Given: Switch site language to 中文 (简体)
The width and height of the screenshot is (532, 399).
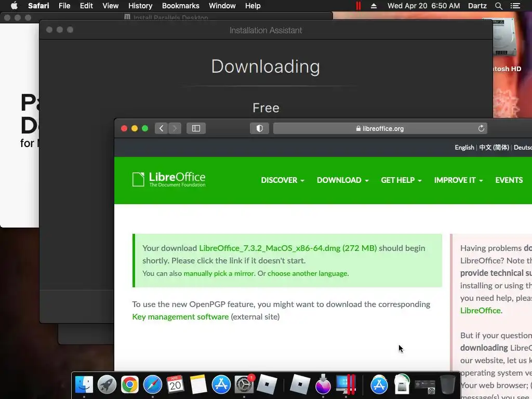Looking at the screenshot, I should (x=494, y=147).
